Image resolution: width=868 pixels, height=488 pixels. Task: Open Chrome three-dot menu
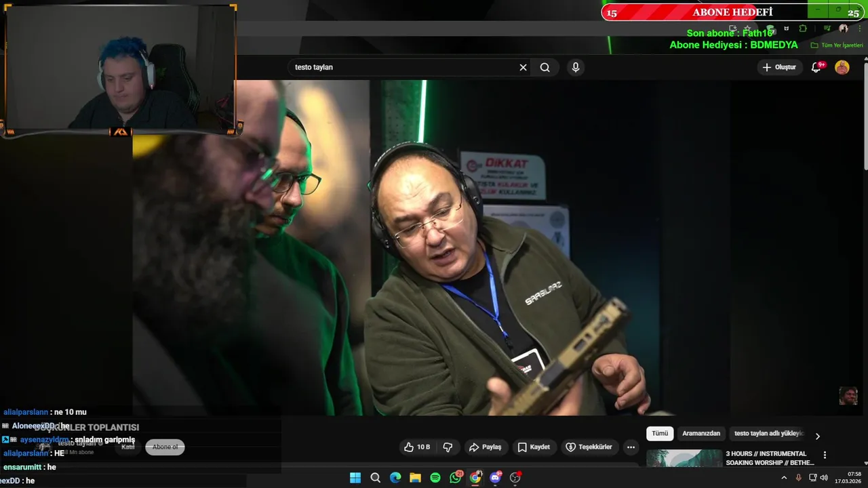pyautogui.click(x=859, y=28)
